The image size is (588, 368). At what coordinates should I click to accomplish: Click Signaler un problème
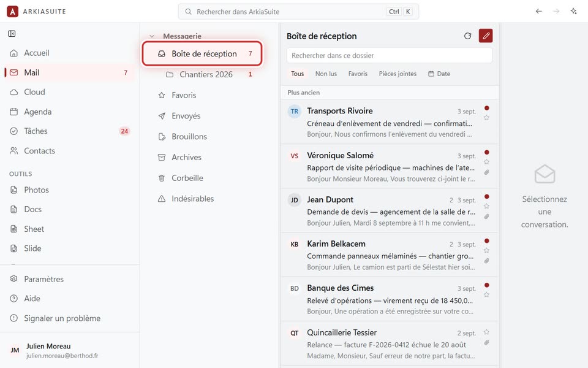tap(70, 318)
